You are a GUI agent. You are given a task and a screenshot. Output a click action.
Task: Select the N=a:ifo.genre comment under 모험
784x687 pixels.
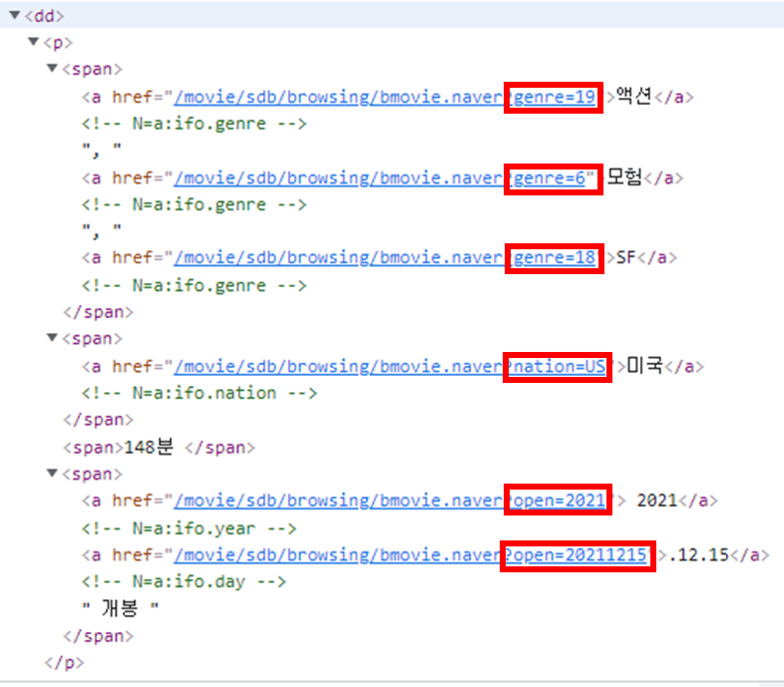(x=194, y=204)
